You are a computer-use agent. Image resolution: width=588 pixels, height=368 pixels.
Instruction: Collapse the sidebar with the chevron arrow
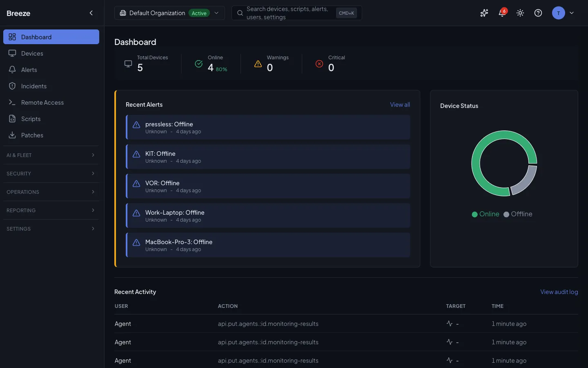[91, 13]
